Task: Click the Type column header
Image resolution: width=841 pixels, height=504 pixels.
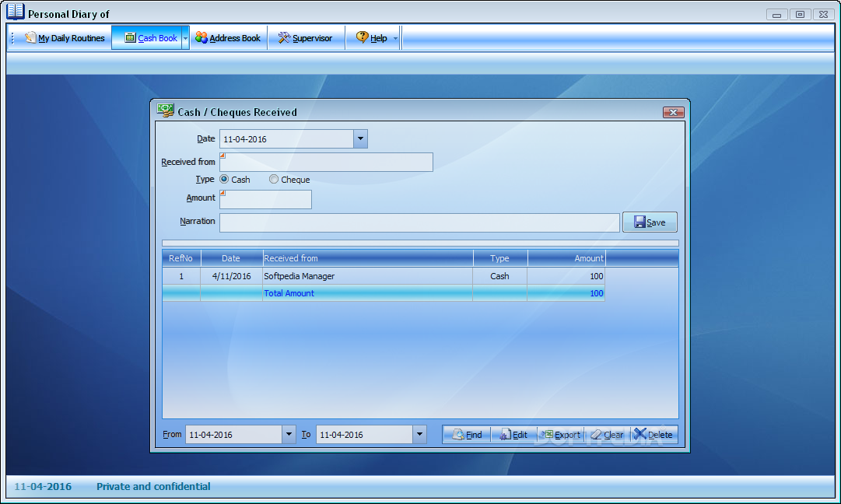Action: coord(500,258)
